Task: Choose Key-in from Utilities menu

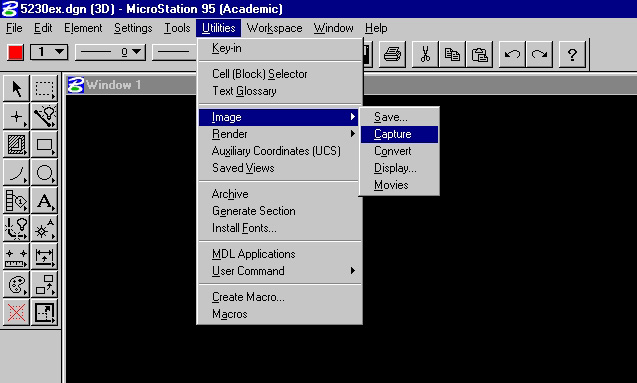Action: pyautogui.click(x=279, y=48)
